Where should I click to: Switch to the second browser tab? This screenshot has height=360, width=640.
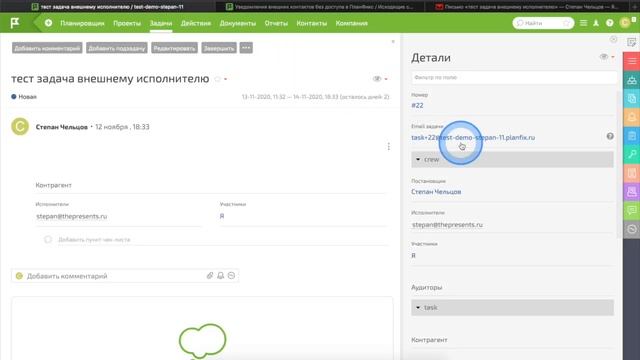(320, 7)
